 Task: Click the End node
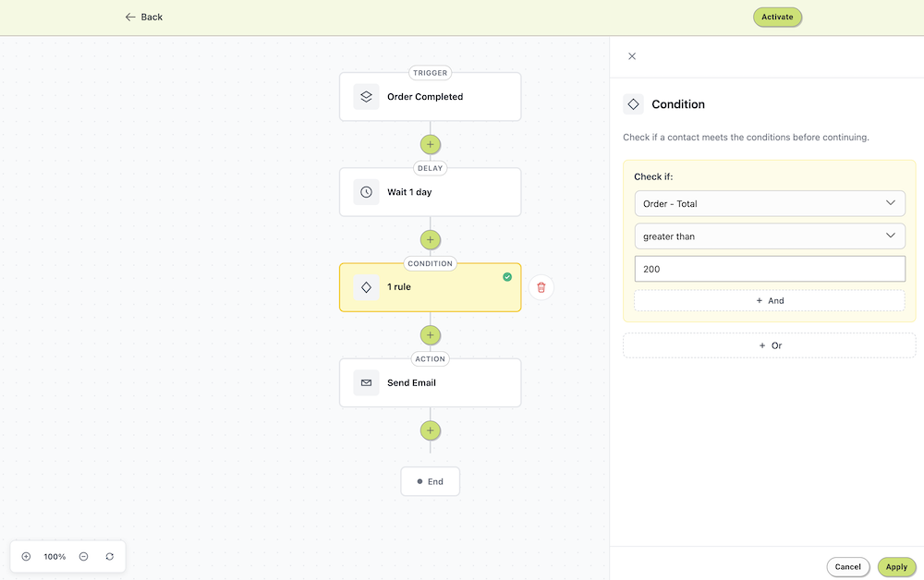(x=431, y=482)
